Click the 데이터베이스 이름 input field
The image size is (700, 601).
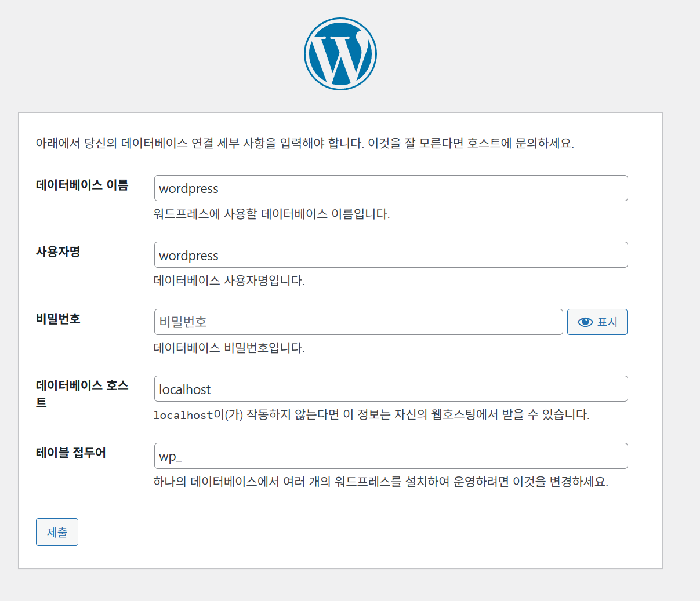click(391, 188)
